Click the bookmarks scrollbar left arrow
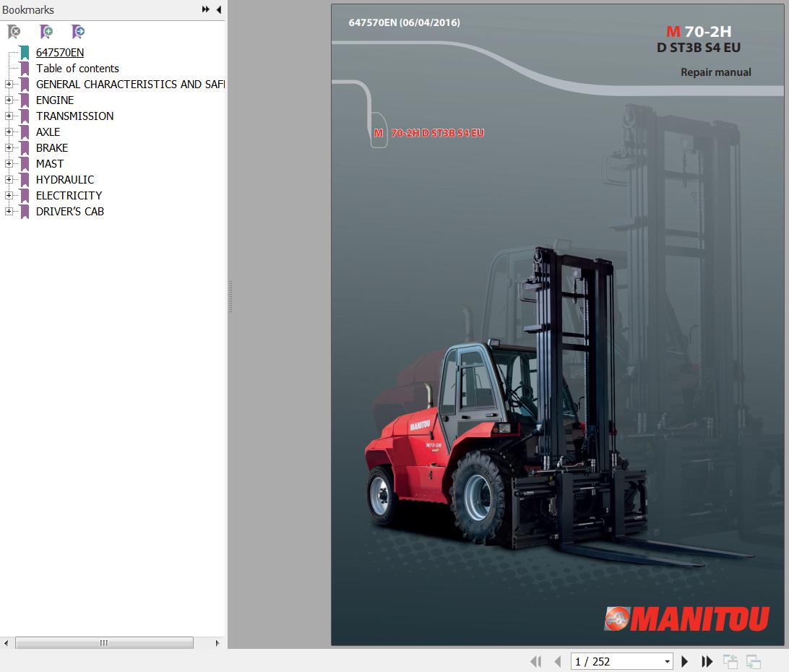This screenshot has width=789, height=672. (x=6, y=643)
